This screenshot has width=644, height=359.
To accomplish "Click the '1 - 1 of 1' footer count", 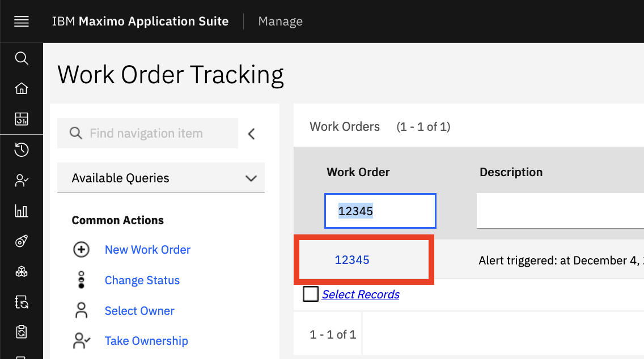I will (333, 335).
